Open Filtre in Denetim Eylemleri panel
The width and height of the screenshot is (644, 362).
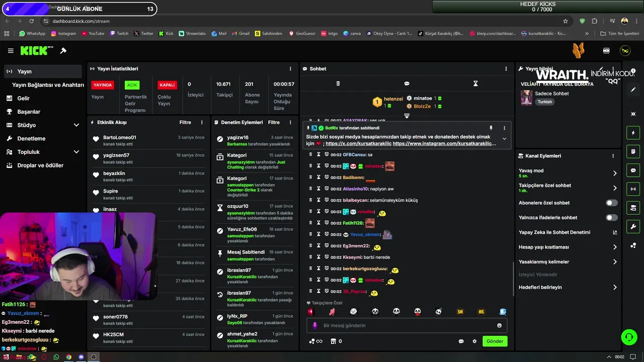click(274, 122)
